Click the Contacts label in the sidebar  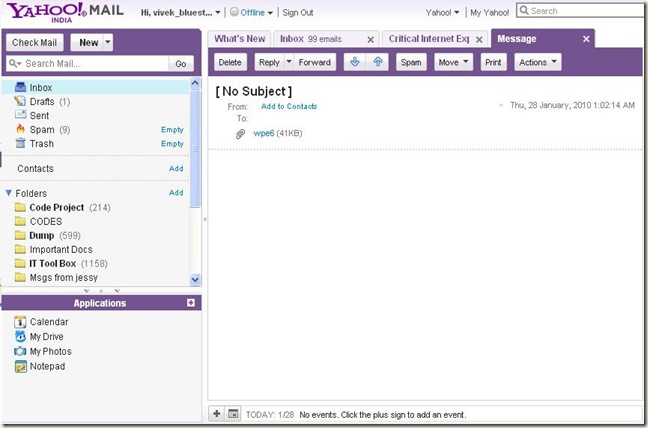pyautogui.click(x=36, y=168)
